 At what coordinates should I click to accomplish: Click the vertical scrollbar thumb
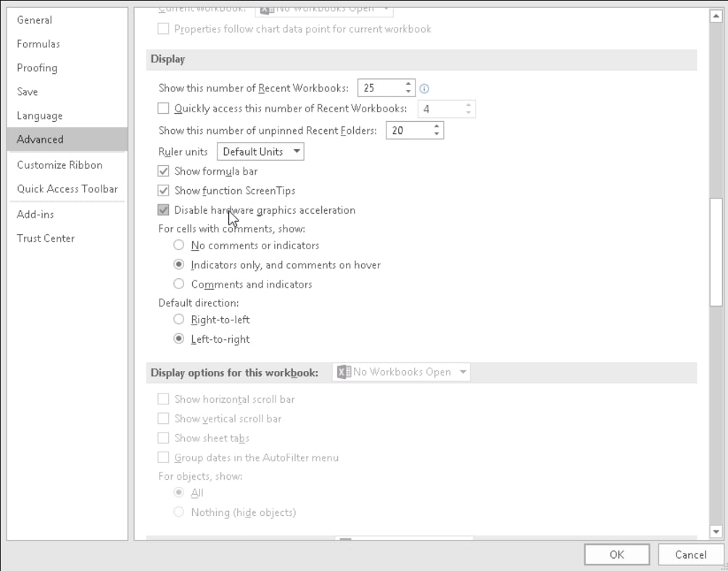[716, 252]
